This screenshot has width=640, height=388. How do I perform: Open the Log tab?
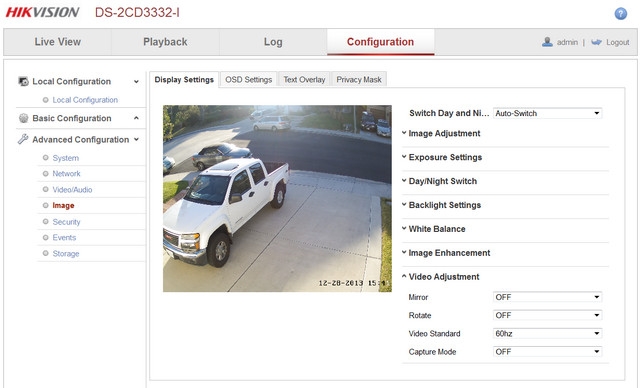[x=273, y=42]
